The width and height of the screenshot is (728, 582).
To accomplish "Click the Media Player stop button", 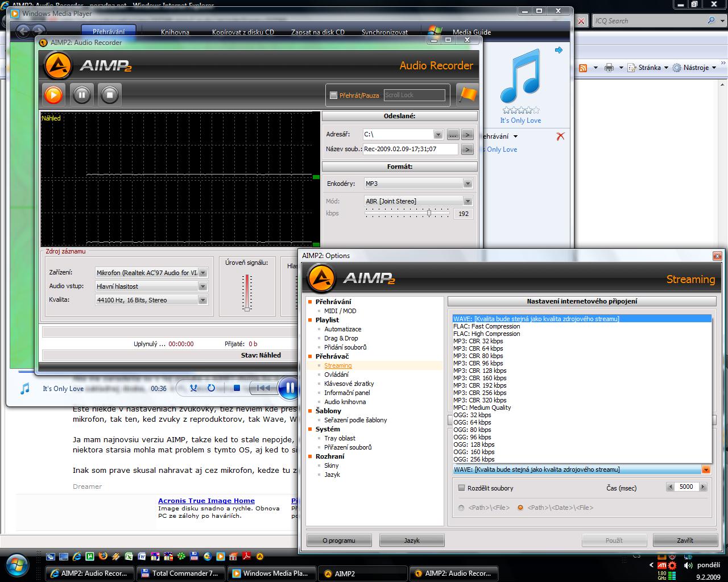I will 237,388.
